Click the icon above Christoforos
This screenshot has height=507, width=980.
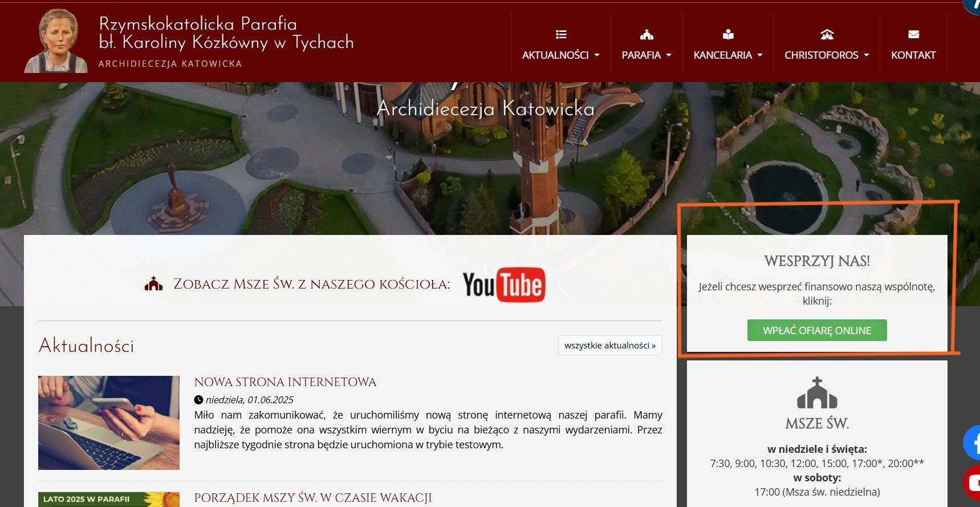(827, 35)
